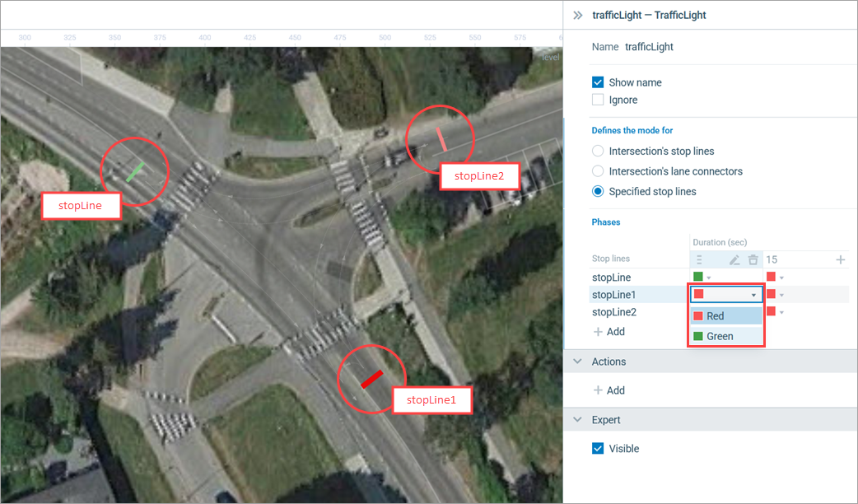
Task: Collapse the Actions section
Action: tap(576, 362)
